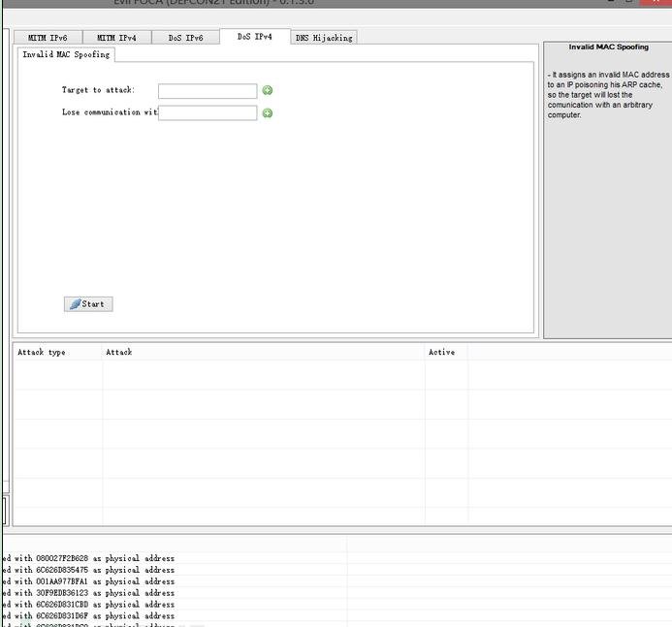Select log entry with address 6C626D835475

coord(89,571)
